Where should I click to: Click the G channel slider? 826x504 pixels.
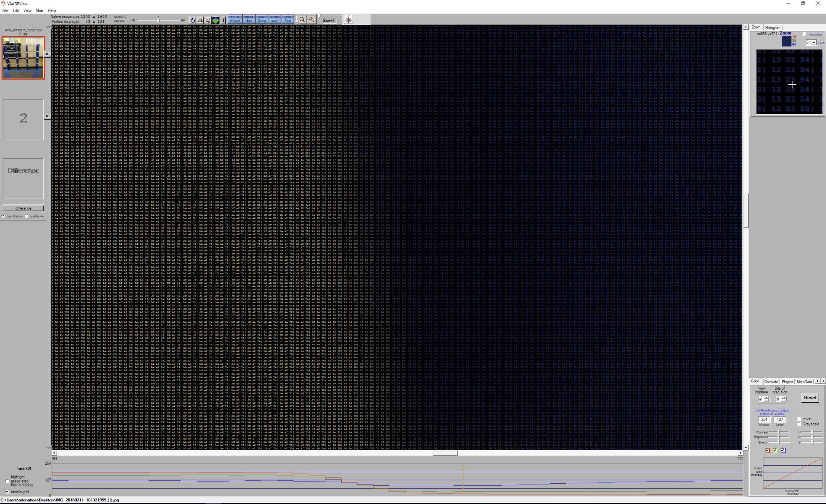[x=812, y=437]
